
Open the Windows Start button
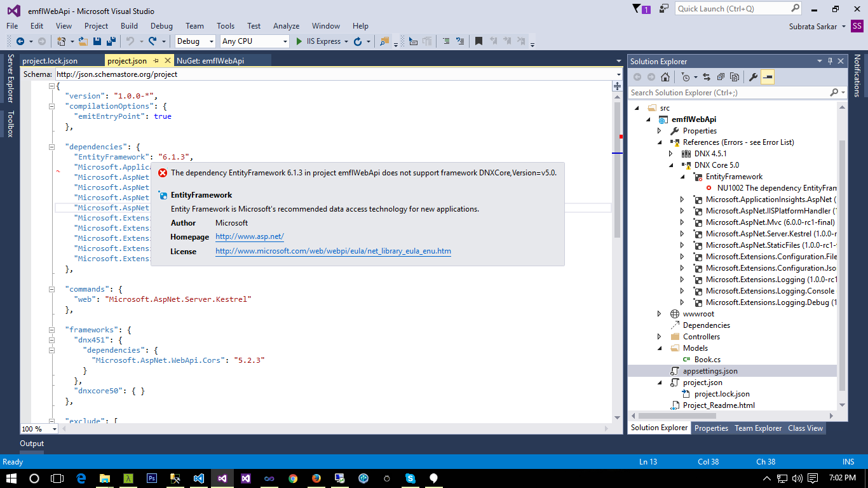tap(11, 478)
